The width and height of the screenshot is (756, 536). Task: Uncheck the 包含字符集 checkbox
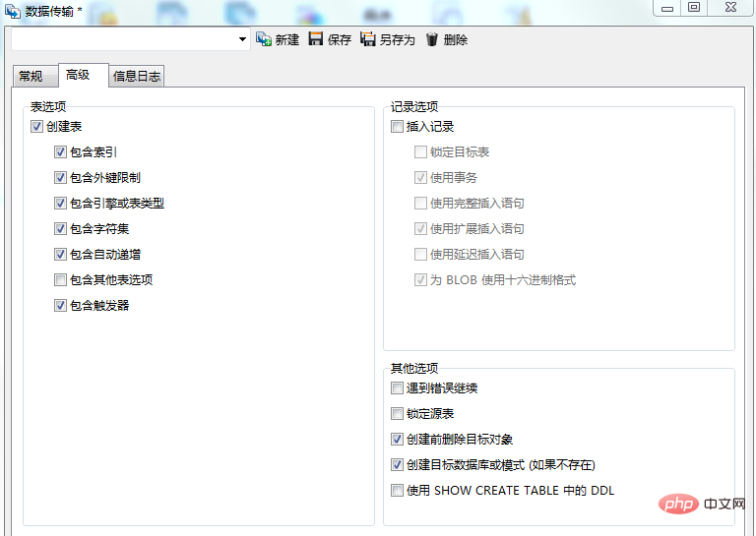click(60, 229)
